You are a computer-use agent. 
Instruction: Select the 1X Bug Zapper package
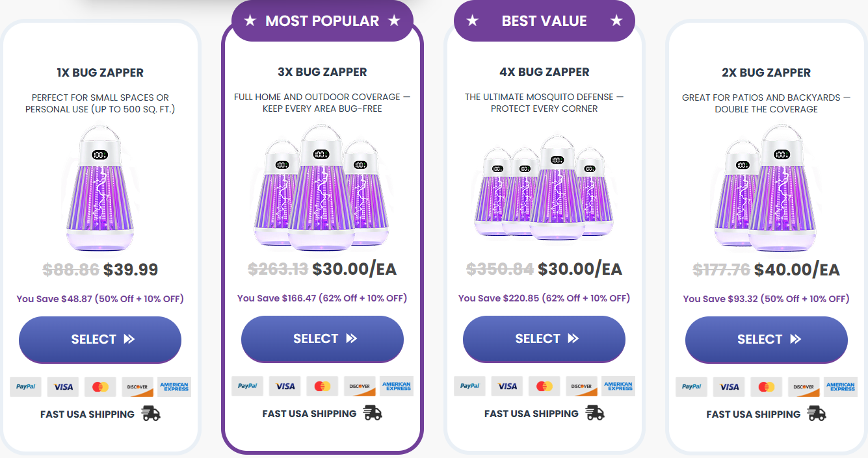click(100, 339)
